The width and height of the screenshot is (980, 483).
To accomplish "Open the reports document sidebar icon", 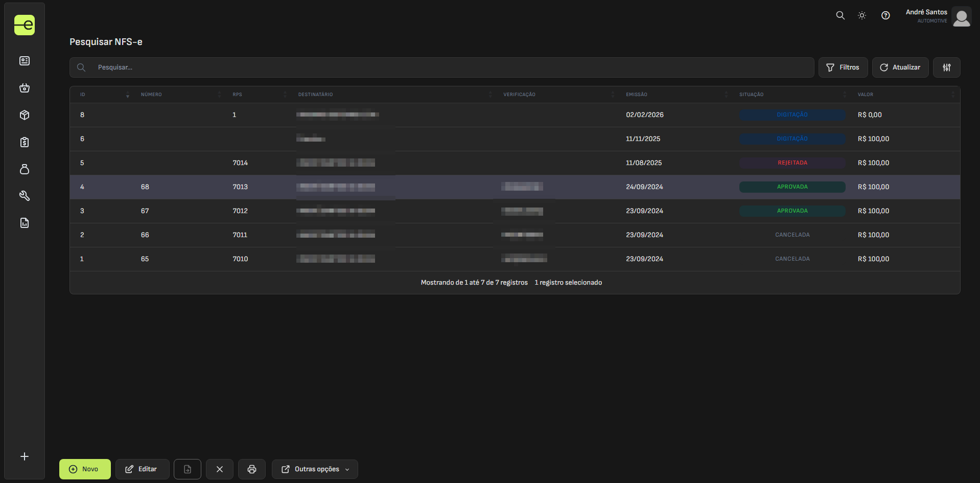I will click(x=25, y=223).
